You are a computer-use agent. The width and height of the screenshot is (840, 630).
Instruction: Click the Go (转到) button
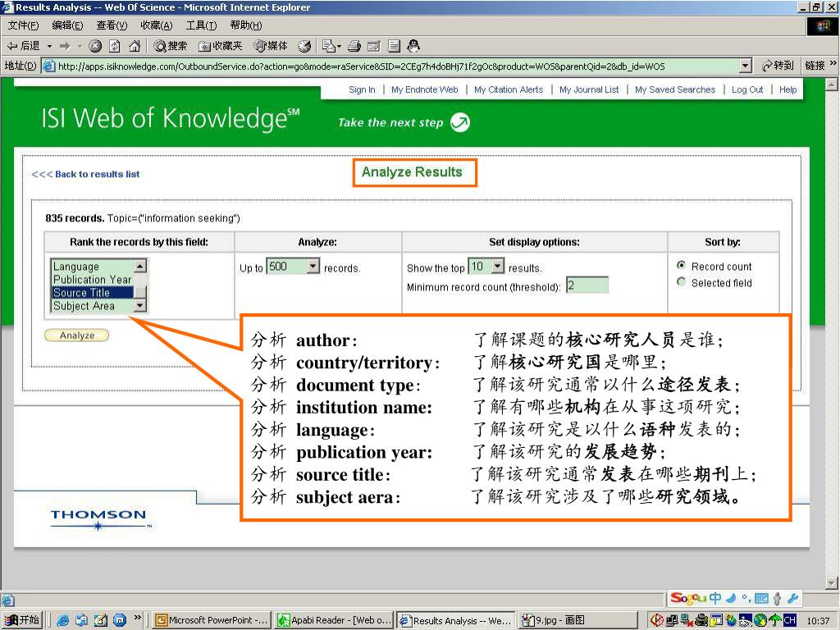tap(778, 66)
